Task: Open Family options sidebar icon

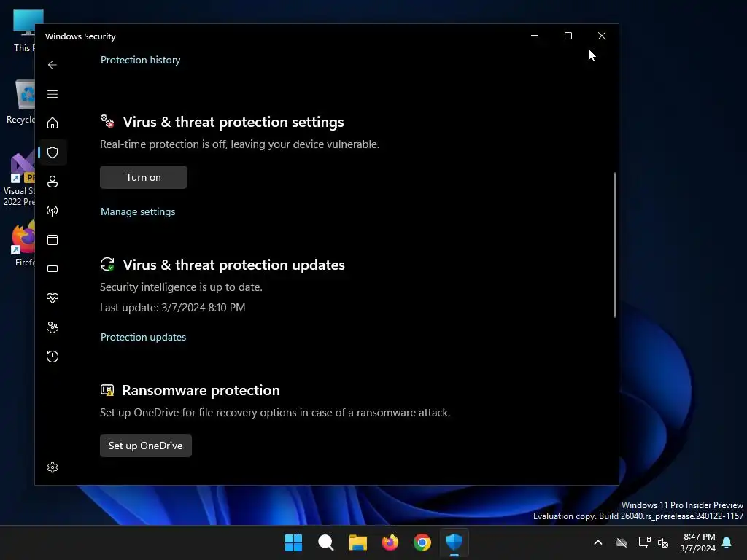Action: click(x=53, y=327)
